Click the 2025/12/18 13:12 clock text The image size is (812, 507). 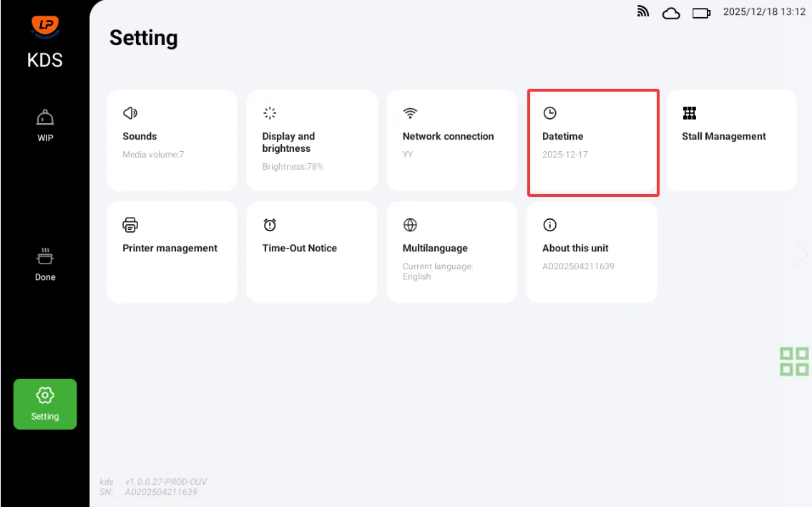tap(764, 12)
